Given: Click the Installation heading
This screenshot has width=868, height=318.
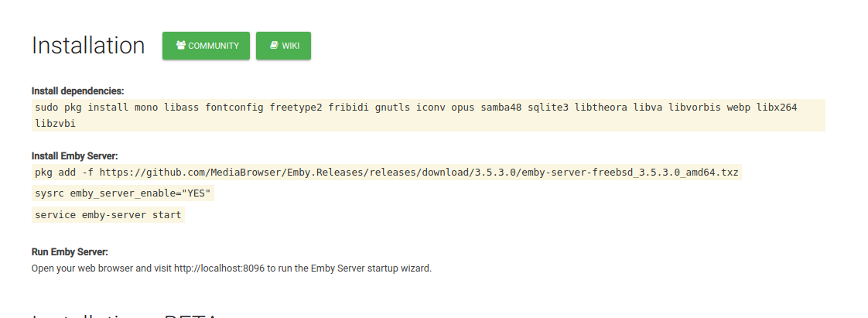Looking at the screenshot, I should [88, 46].
